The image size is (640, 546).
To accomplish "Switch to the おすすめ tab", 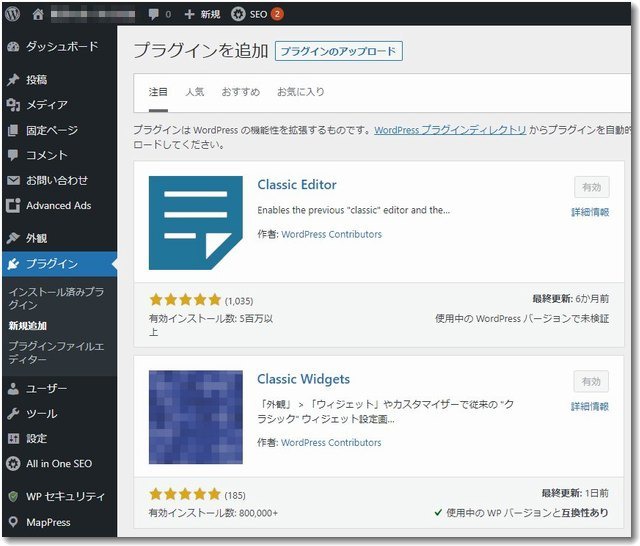I will [x=241, y=92].
